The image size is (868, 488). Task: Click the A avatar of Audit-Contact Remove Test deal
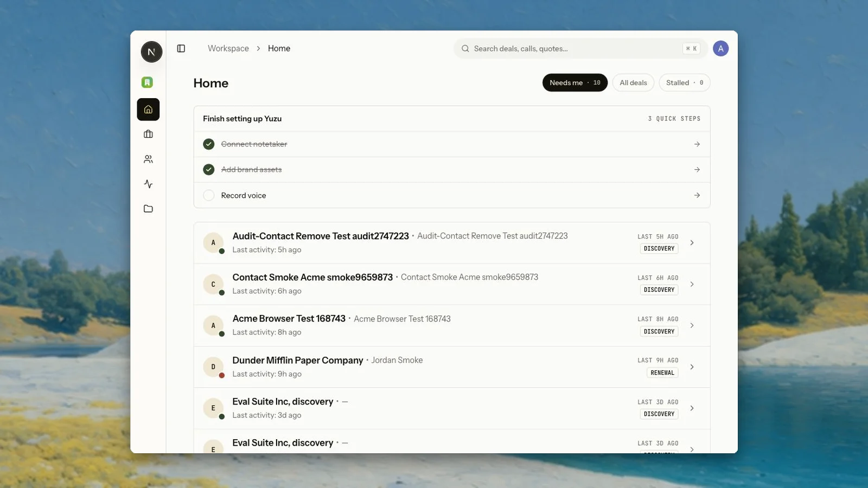click(213, 243)
